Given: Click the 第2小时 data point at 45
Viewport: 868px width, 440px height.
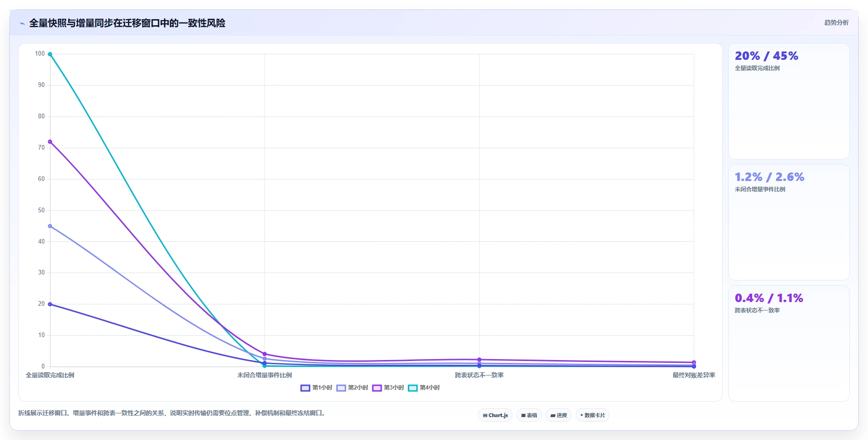Looking at the screenshot, I should coord(50,226).
